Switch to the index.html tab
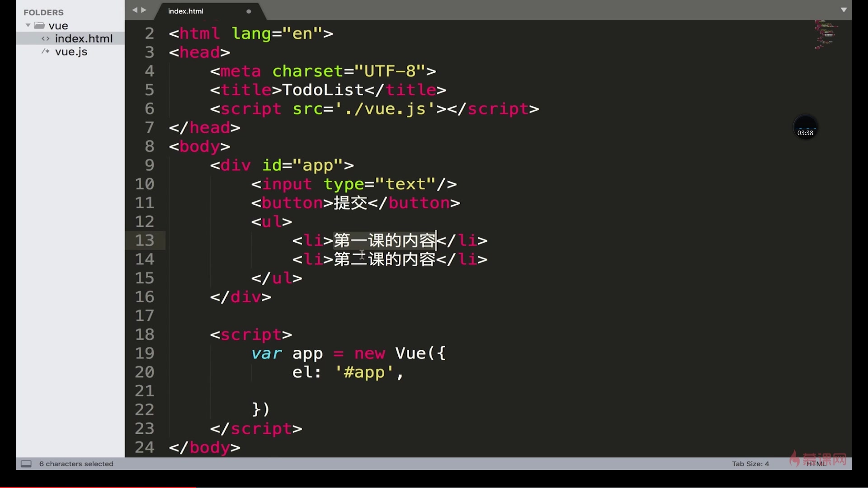Image resolution: width=868 pixels, height=488 pixels. (186, 11)
